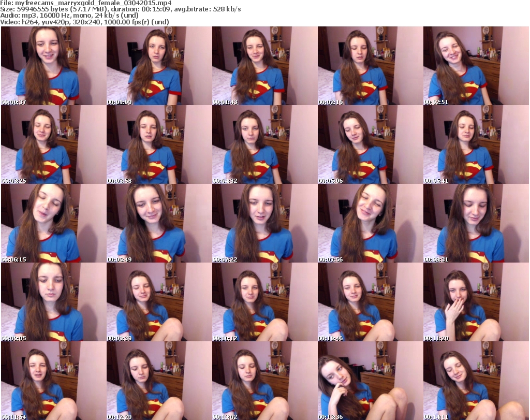Pick the frame labeled 00:02:16
The height and width of the screenshot is (420, 530).
click(370, 66)
